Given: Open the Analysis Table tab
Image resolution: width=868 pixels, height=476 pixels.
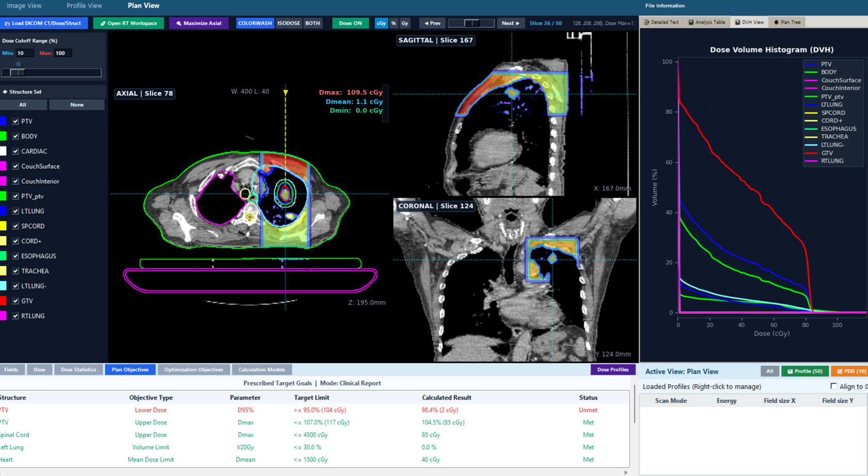Looking at the screenshot, I should [x=707, y=22].
